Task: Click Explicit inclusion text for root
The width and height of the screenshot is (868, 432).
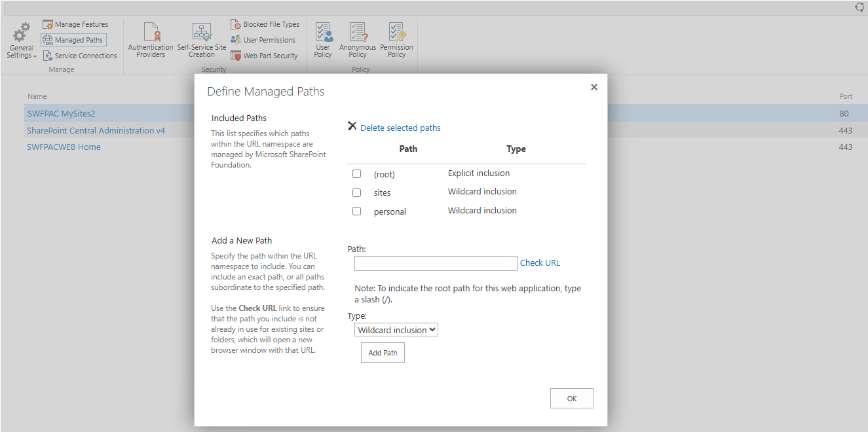Action: (x=479, y=173)
